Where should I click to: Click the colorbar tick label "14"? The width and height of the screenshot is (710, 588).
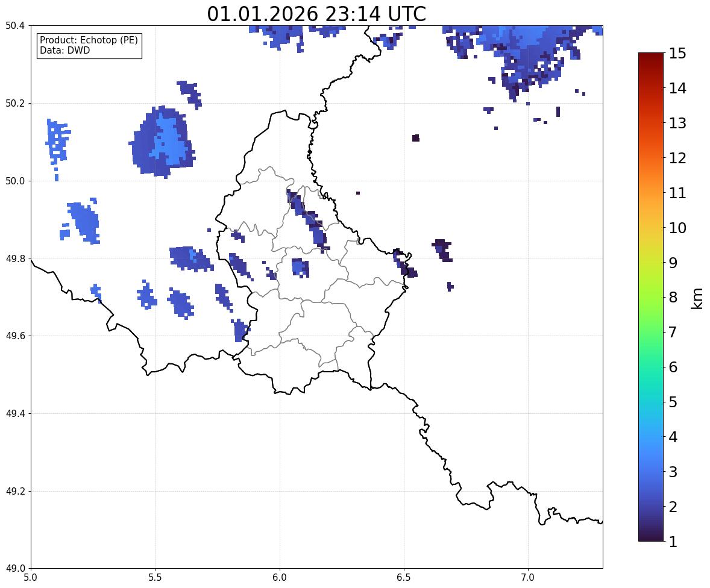point(677,89)
